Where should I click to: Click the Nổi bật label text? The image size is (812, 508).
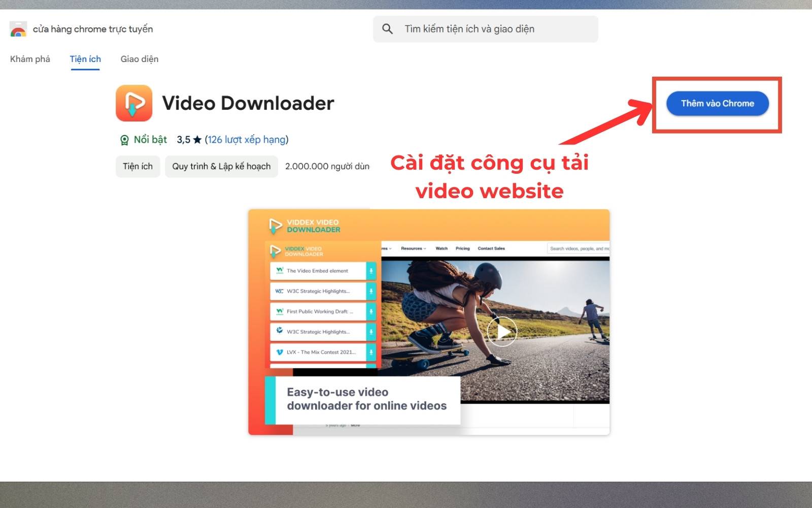click(150, 140)
